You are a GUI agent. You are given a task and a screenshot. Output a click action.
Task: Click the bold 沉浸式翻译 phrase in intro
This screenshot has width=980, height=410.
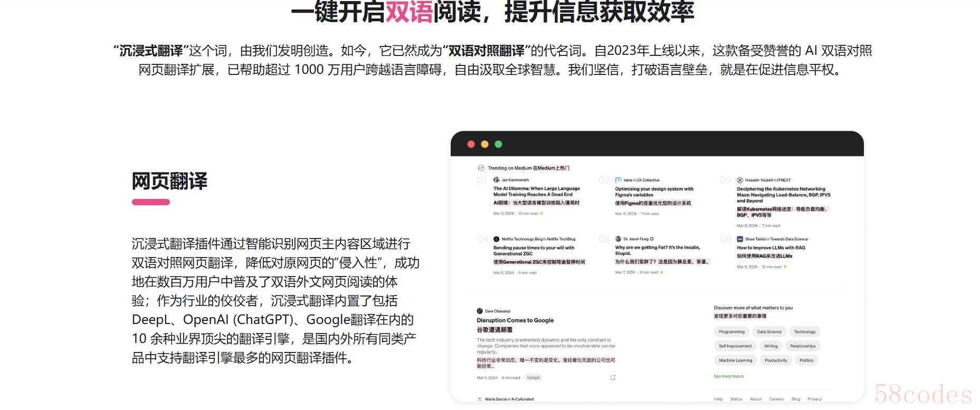click(151, 51)
